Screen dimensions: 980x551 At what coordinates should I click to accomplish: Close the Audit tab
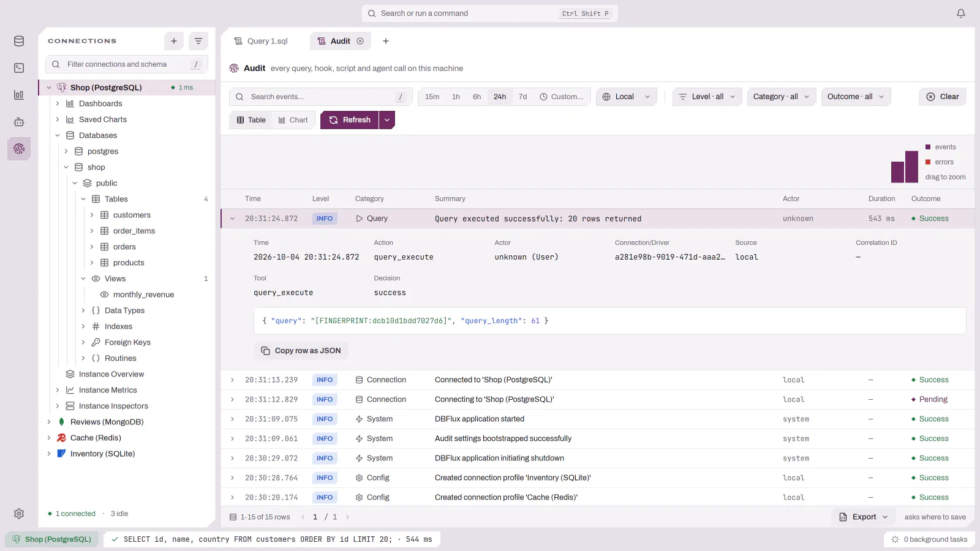360,41
